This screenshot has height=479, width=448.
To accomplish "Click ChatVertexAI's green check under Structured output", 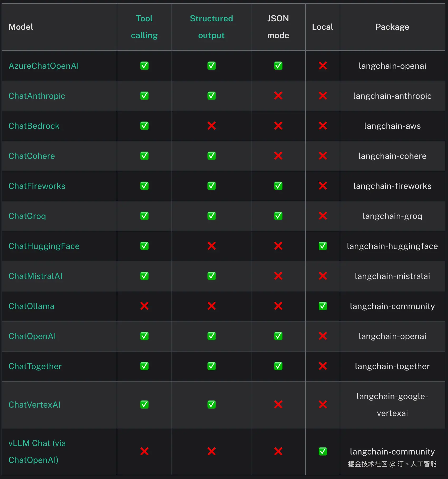I will click(x=212, y=404).
